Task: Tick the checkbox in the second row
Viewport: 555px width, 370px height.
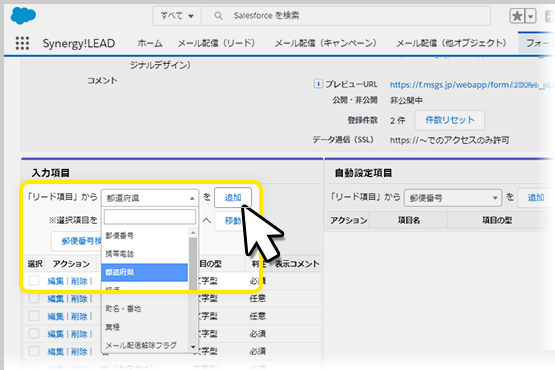Action: pyautogui.click(x=34, y=298)
